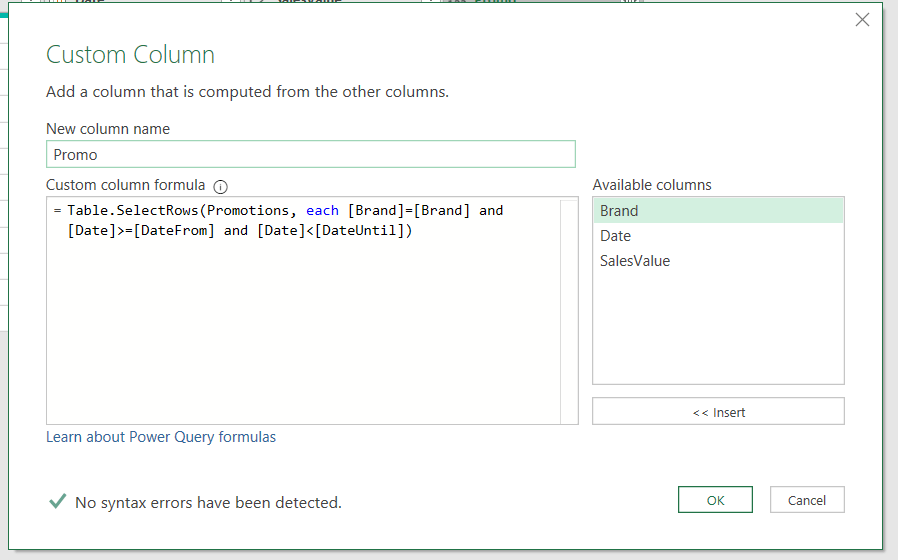
Task: Click [DateUntil] in the formula text
Action: pos(360,231)
